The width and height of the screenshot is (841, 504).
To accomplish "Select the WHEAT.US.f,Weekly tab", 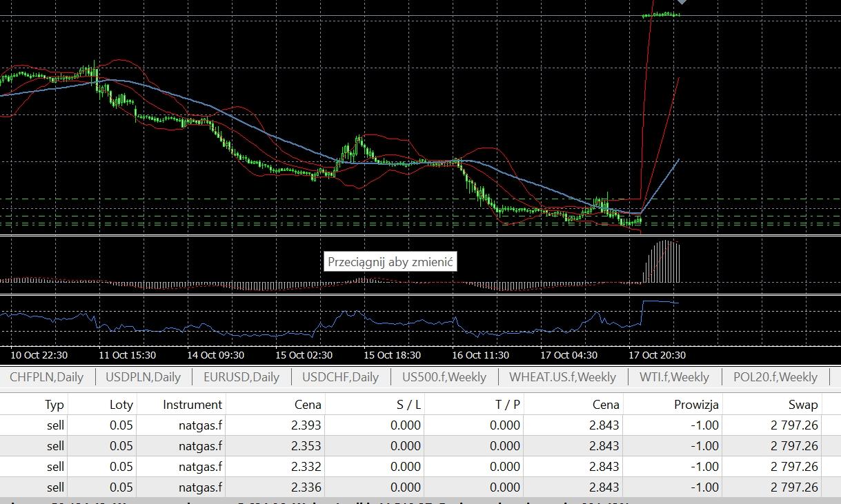I will [562, 377].
